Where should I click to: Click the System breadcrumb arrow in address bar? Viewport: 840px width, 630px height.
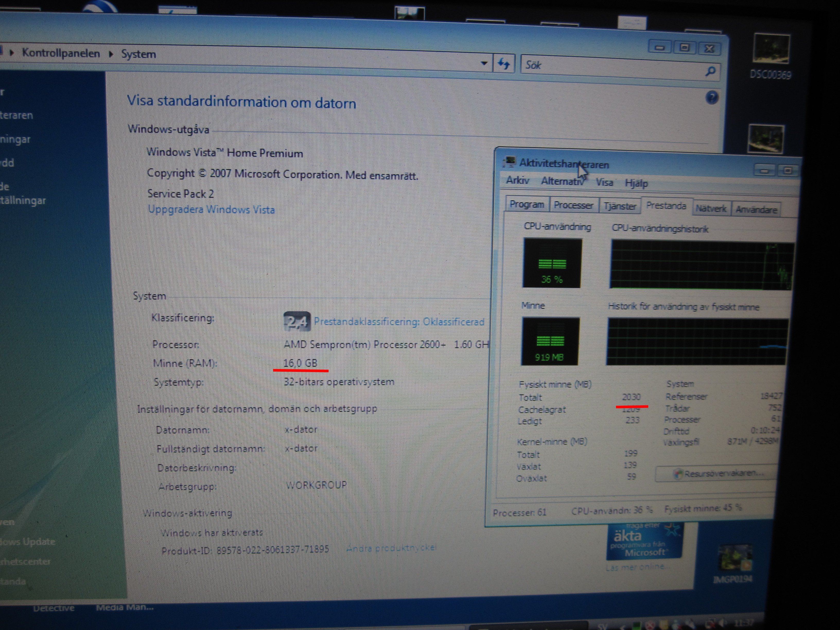(111, 54)
